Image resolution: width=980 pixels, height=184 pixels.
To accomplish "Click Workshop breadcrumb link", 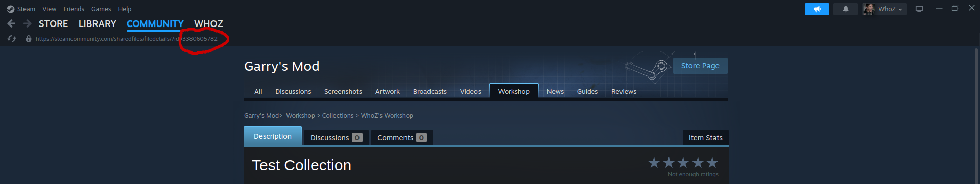I will tap(300, 116).
